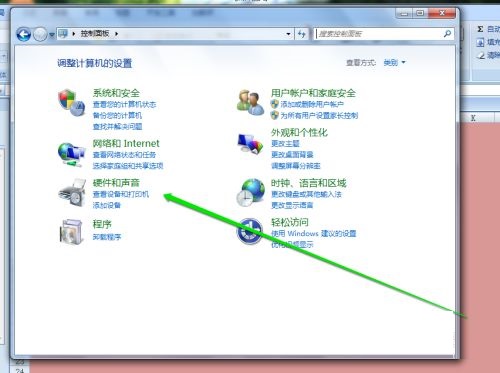Open 更改键盘或其他输入法 link
This screenshot has height=373, width=500.
(x=306, y=194)
